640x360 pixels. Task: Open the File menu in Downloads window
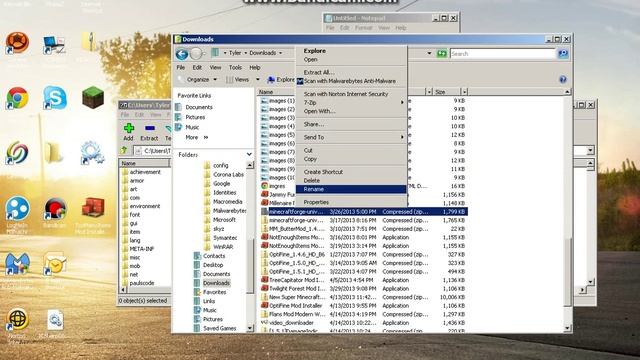181,67
